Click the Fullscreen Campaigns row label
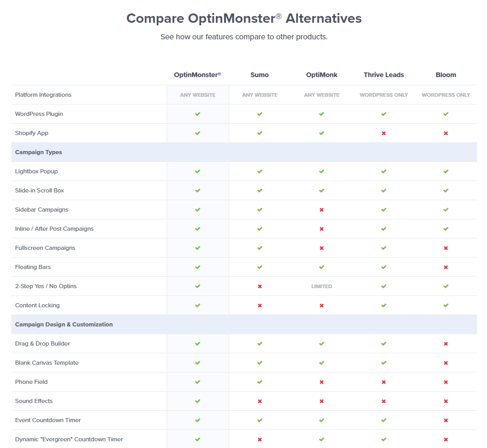Image resolution: width=487 pixels, height=448 pixels. pyautogui.click(x=45, y=248)
